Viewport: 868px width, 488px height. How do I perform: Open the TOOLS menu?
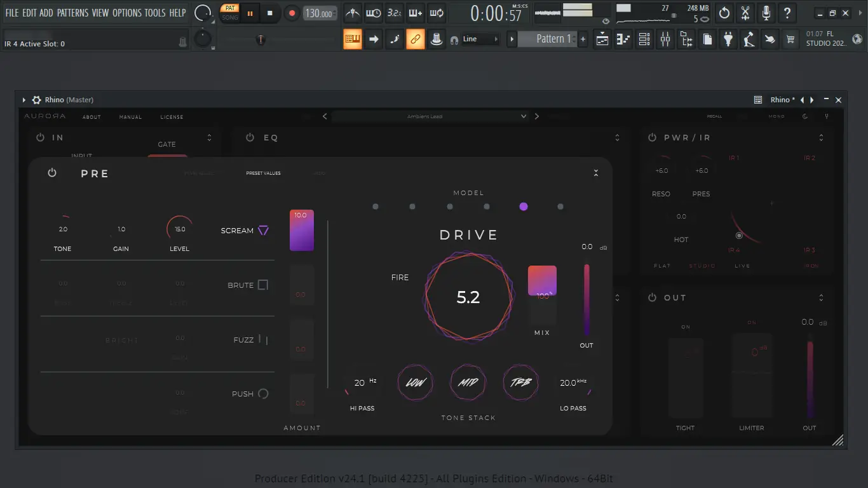[154, 13]
